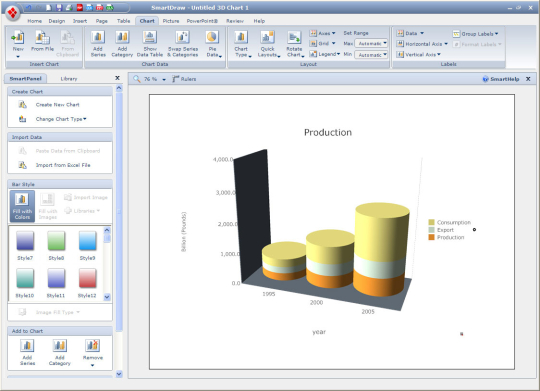Expand the Max Automatic range dropdown
Screen dimensions: 540x391
(x=371, y=43)
